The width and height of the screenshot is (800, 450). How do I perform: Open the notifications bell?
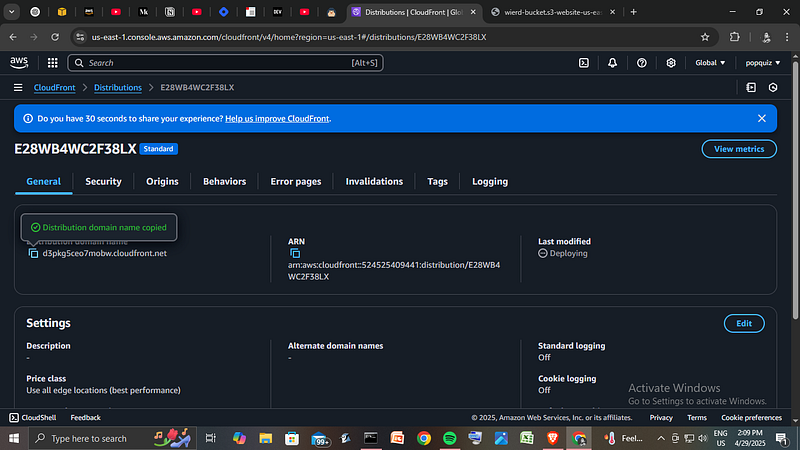[612, 63]
